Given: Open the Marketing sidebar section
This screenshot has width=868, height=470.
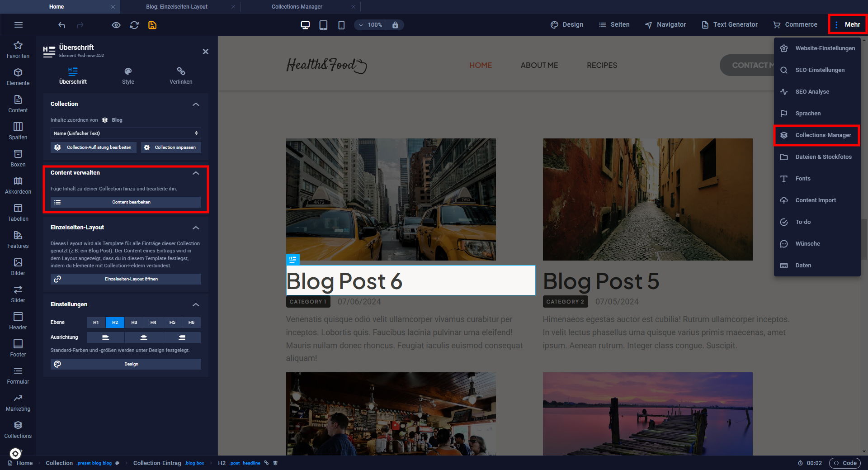Looking at the screenshot, I should [x=18, y=403].
